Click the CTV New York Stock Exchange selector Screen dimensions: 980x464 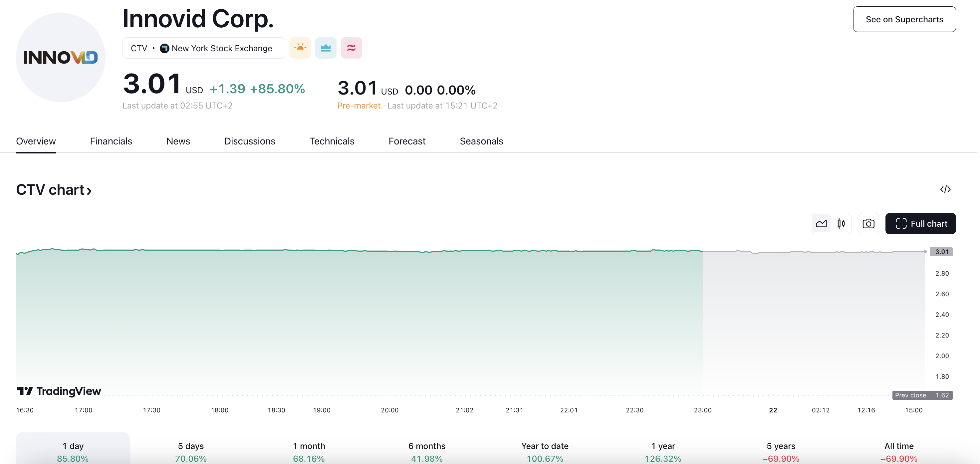point(203,48)
